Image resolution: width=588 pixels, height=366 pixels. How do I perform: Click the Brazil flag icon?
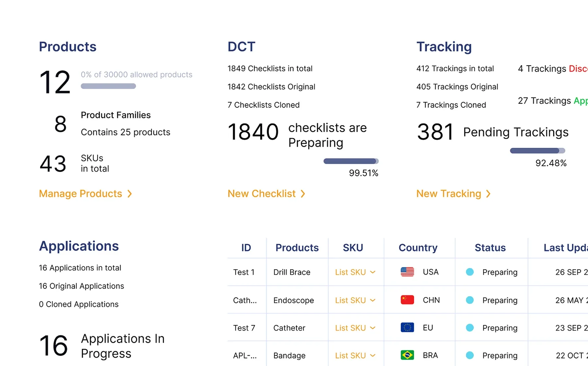click(x=407, y=355)
